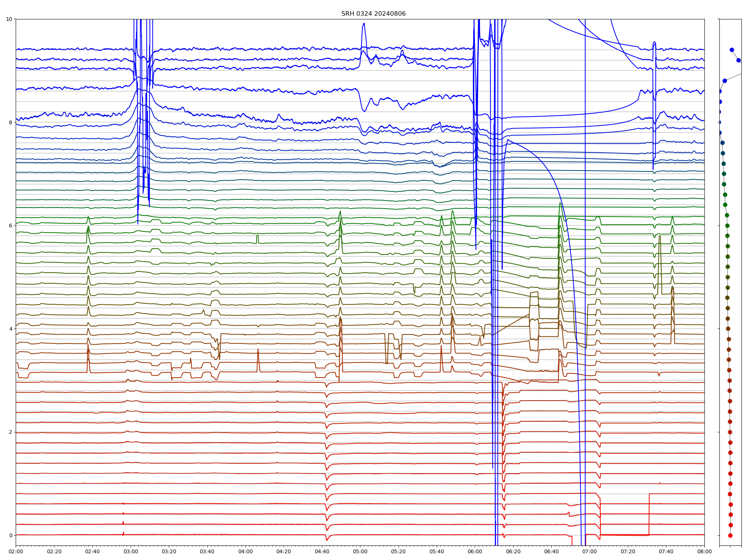Click the y-axis tick label 6
Image resolution: width=747 pixels, height=560 pixels.
coord(10,225)
